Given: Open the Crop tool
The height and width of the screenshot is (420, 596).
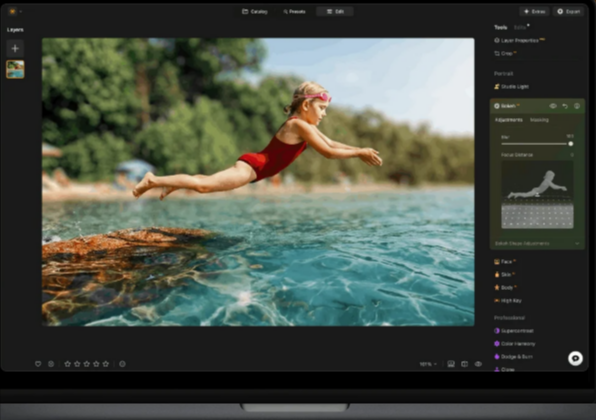Looking at the screenshot, I should (x=505, y=53).
